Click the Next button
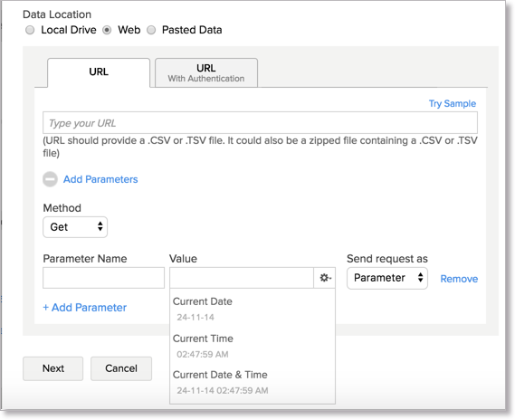515x420 pixels. point(52,368)
